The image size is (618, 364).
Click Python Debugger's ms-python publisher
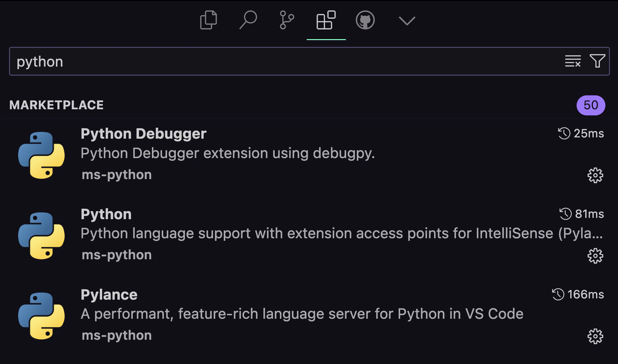[117, 175]
